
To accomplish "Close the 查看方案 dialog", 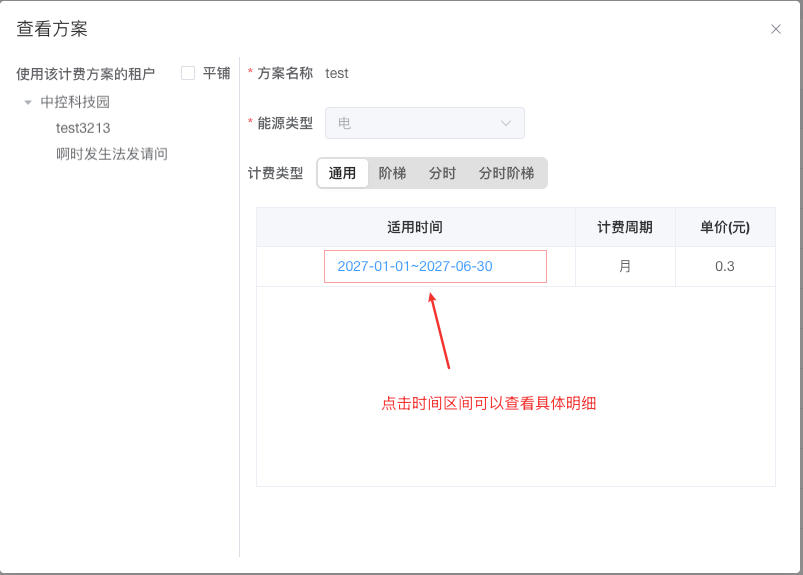I will pyautogui.click(x=775, y=29).
